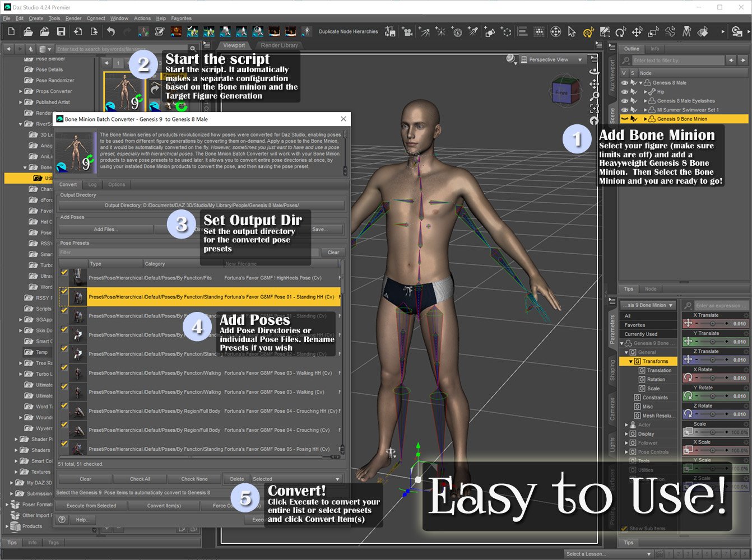Image resolution: width=752 pixels, height=560 pixels.
Task: Select the Translate tool icon
Action: (637, 32)
